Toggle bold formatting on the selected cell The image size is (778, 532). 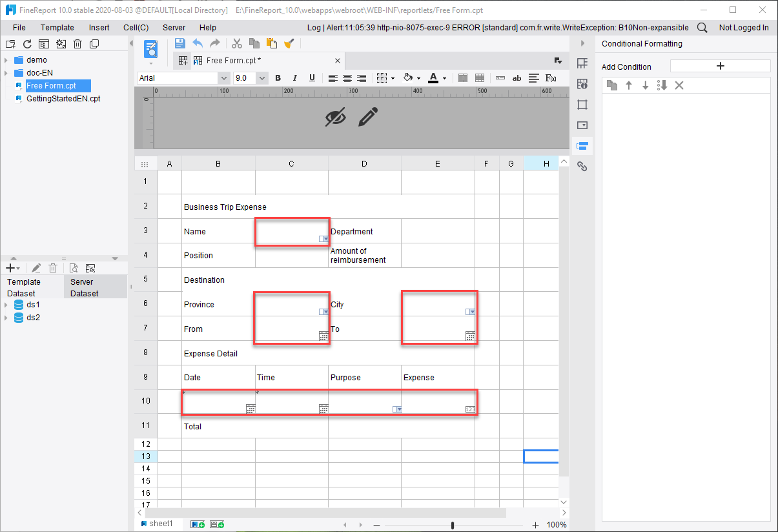pyautogui.click(x=277, y=77)
